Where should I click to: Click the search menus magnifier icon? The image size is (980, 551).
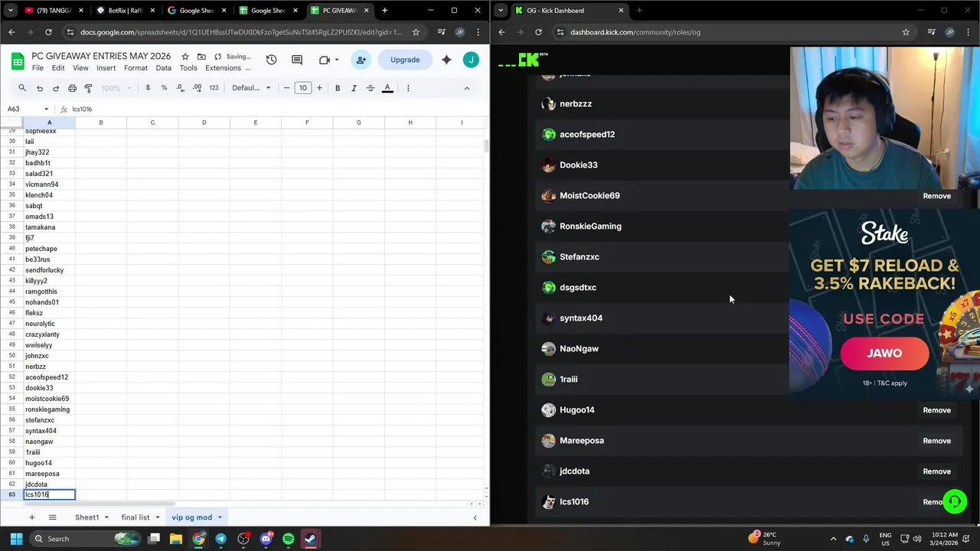[22, 88]
